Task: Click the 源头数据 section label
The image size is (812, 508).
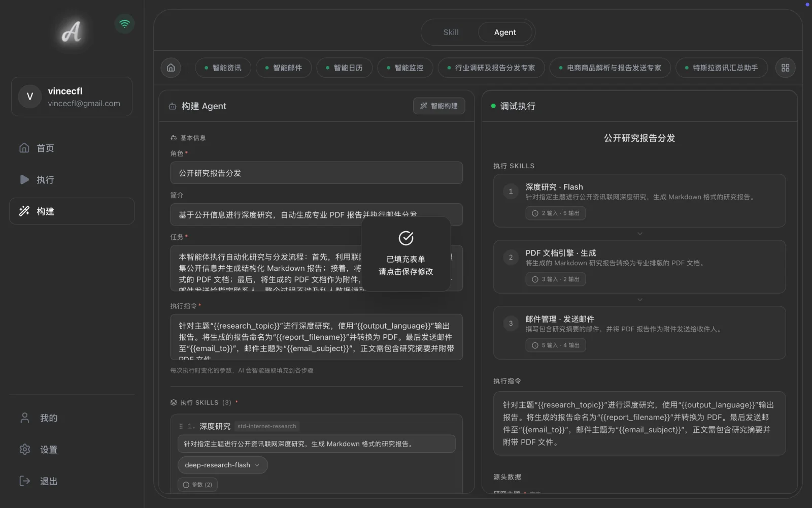Action: click(507, 477)
